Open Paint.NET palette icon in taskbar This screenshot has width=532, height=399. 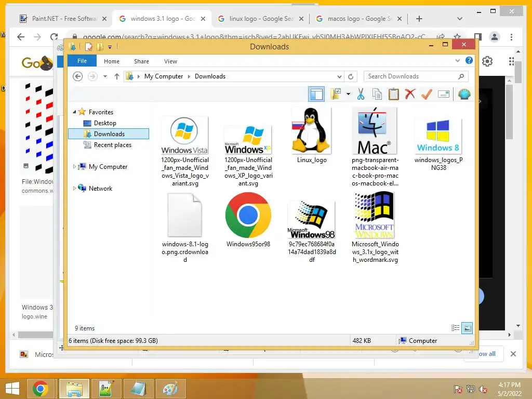170,389
